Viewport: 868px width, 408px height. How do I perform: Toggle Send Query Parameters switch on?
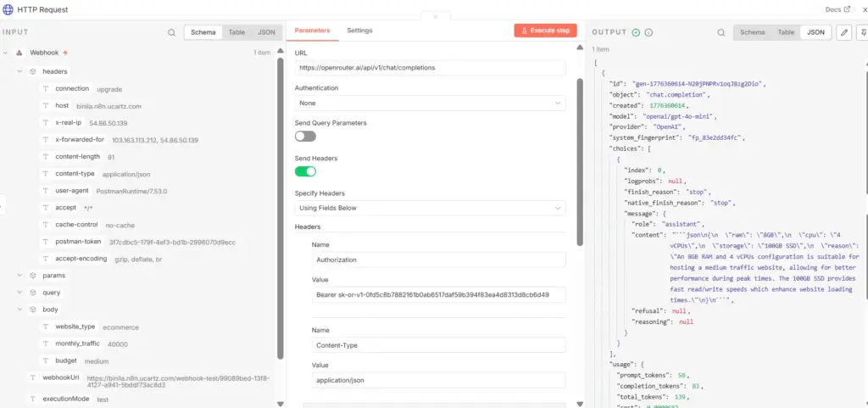tap(305, 137)
